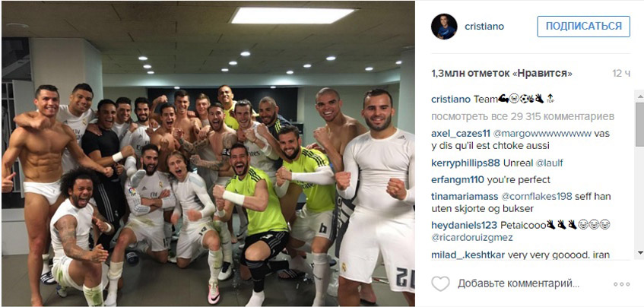The image size is (644, 307).
Task: Open the cristiano username in header
Action: click(x=484, y=27)
